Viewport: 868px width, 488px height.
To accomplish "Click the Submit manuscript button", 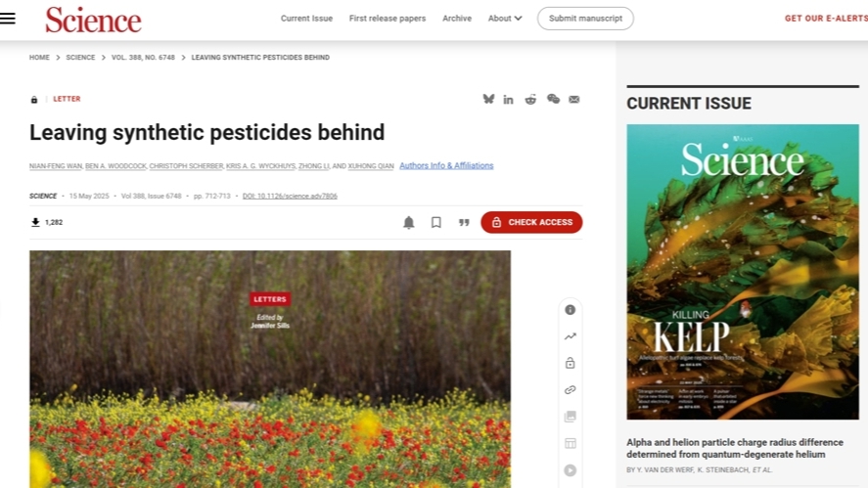I will [585, 19].
